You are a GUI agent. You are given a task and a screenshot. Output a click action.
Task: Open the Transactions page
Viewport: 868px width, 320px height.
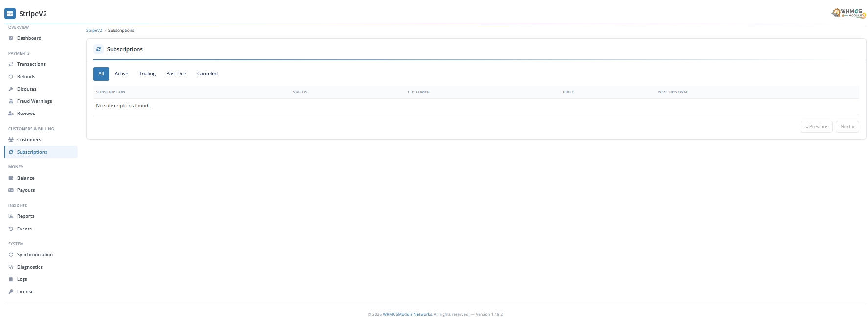(x=41, y=64)
